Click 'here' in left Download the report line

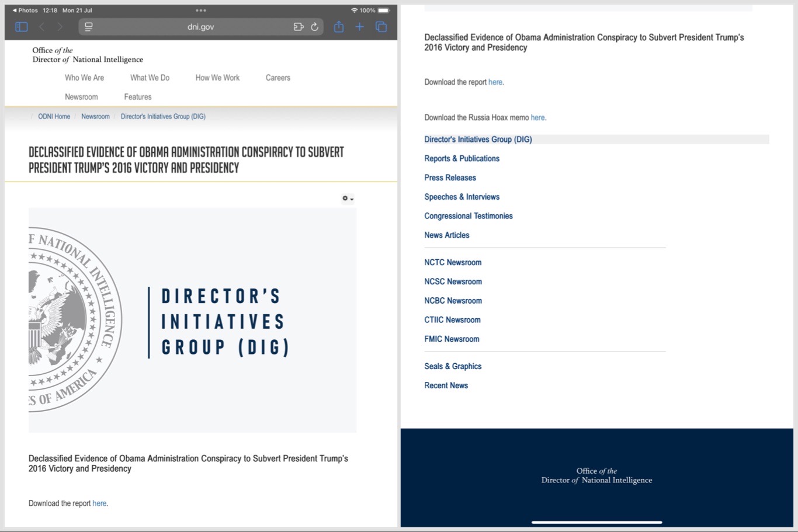[x=99, y=503]
